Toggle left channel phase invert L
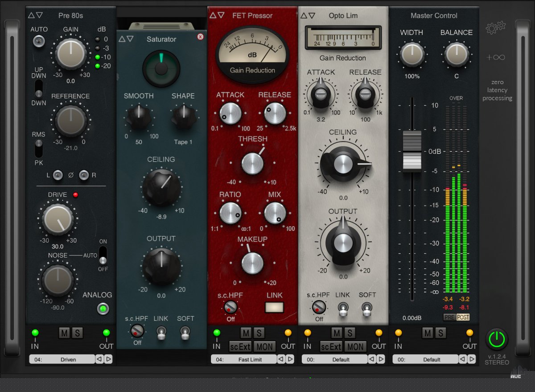This screenshot has width=535, height=392. 58,175
